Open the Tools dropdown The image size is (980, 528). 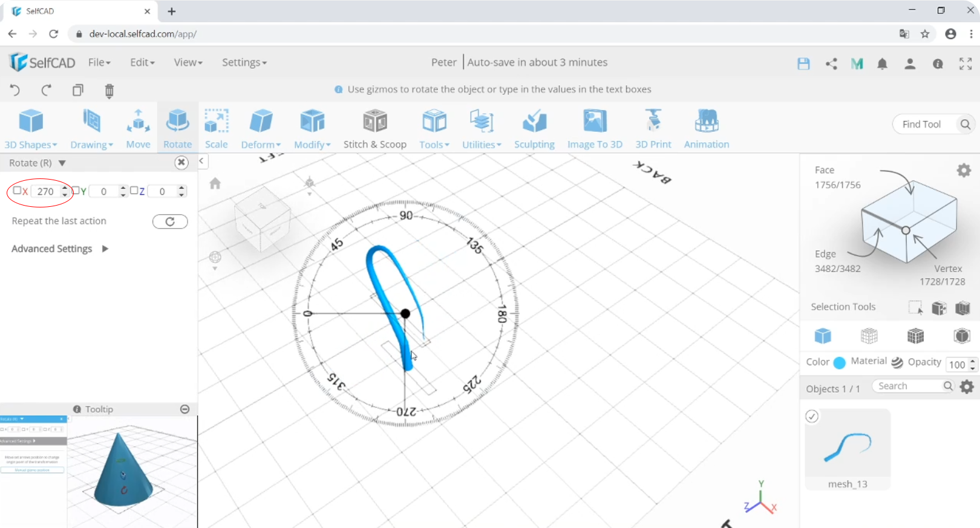tap(434, 128)
